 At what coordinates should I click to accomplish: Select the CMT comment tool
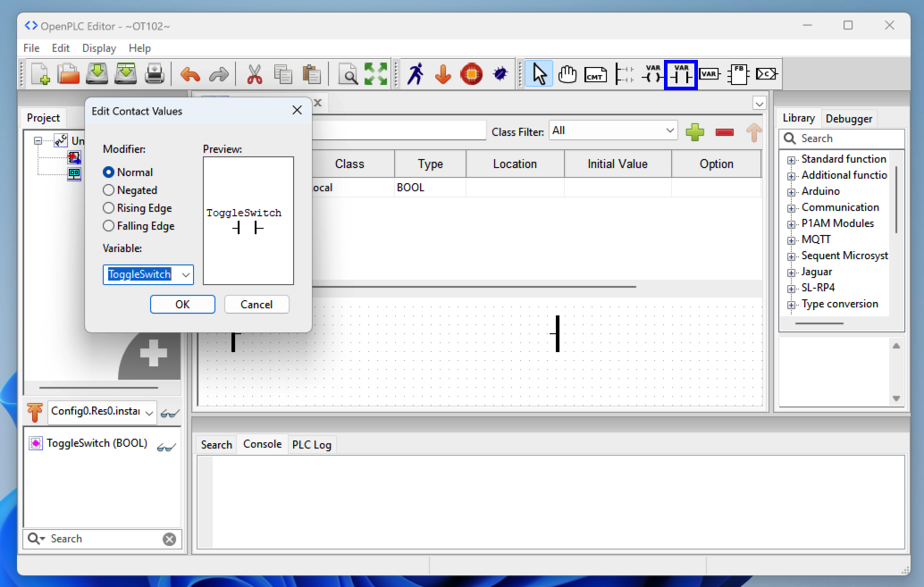[595, 74]
